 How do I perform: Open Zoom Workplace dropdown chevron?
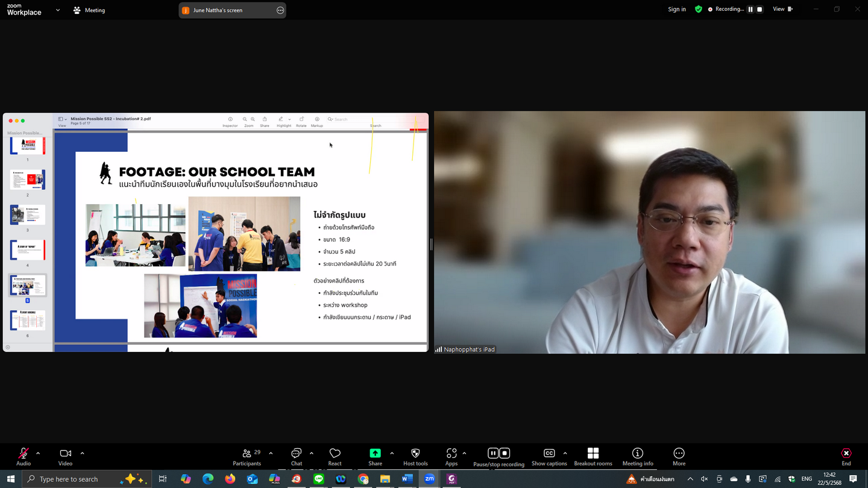58,10
